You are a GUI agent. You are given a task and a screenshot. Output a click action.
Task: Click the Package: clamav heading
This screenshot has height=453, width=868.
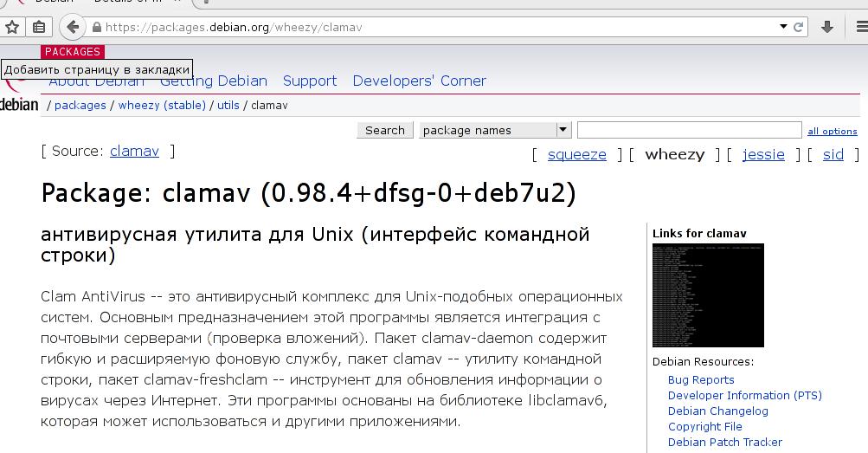pyautogui.click(x=308, y=193)
